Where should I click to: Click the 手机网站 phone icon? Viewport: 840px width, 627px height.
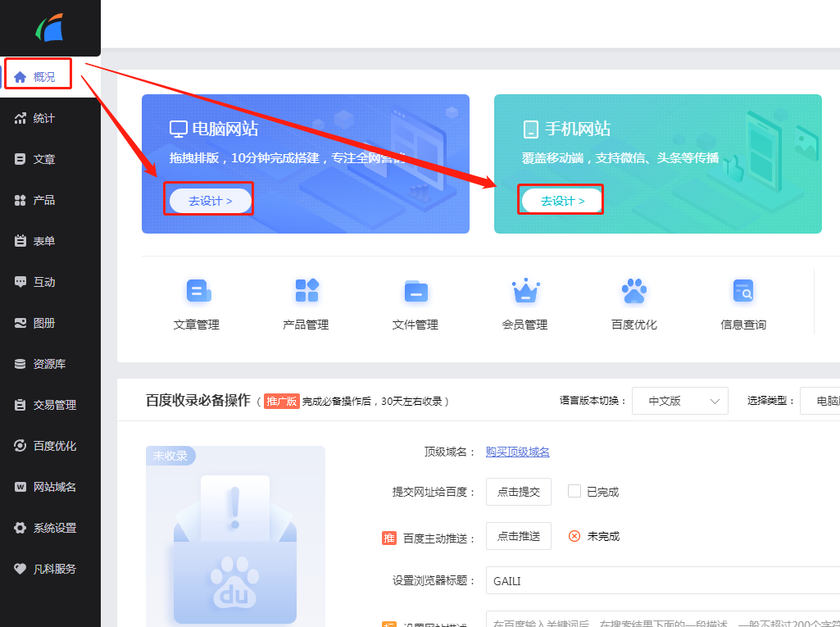point(530,129)
